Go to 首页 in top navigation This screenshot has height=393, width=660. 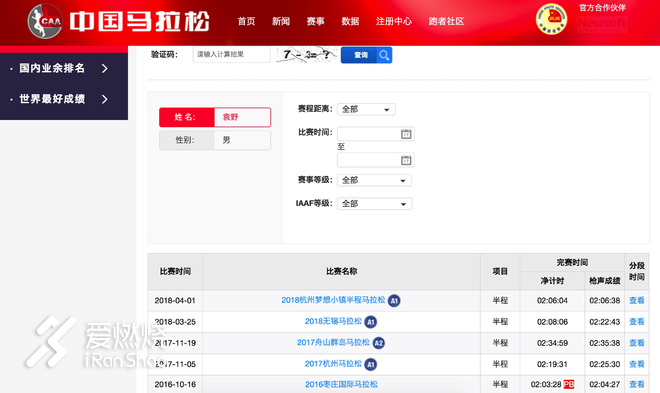coord(246,21)
